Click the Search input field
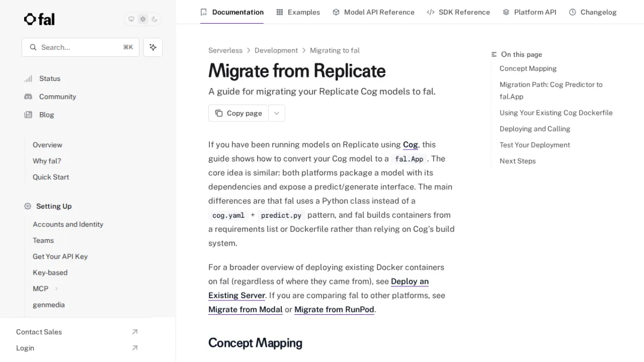644x362 pixels. click(x=80, y=47)
